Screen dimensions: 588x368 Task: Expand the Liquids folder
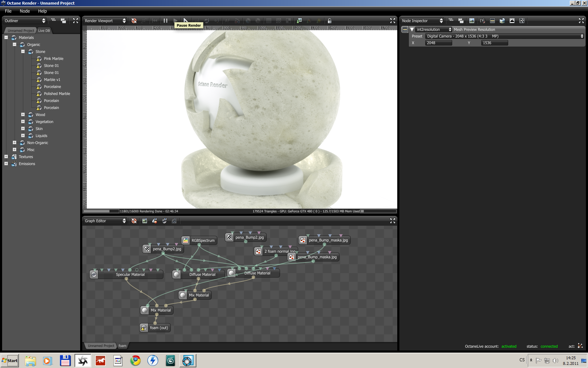[23, 136]
